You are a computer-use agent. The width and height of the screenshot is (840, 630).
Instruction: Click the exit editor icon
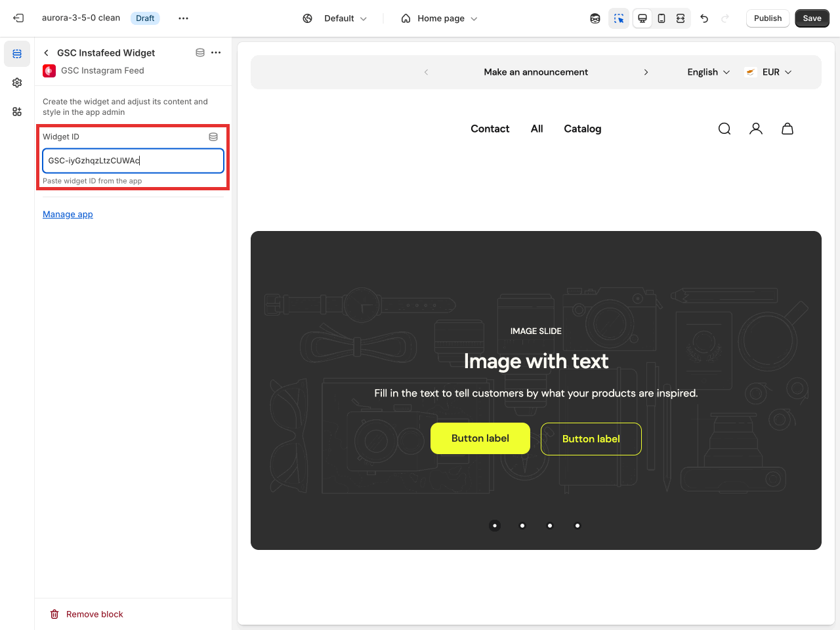(x=18, y=18)
